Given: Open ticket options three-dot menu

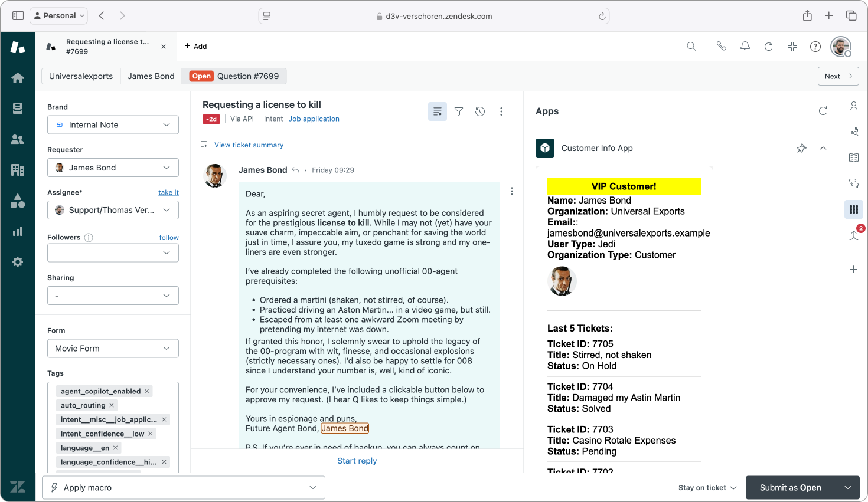Looking at the screenshot, I should (501, 111).
